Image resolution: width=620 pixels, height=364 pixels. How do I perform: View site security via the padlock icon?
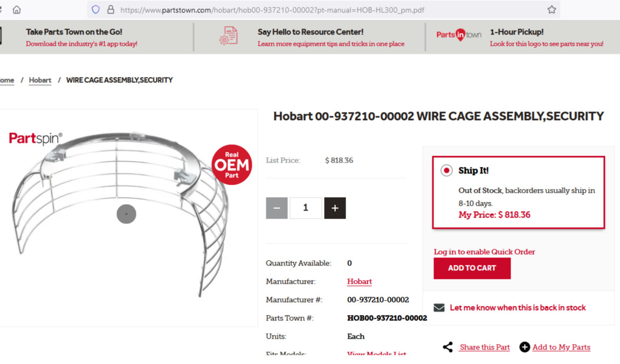pos(111,10)
